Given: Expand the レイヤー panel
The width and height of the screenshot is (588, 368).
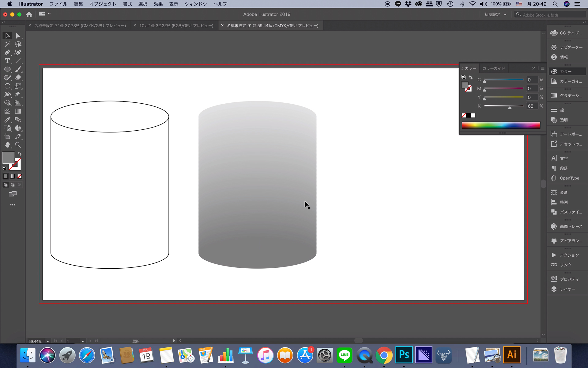Looking at the screenshot, I should pyautogui.click(x=567, y=289).
